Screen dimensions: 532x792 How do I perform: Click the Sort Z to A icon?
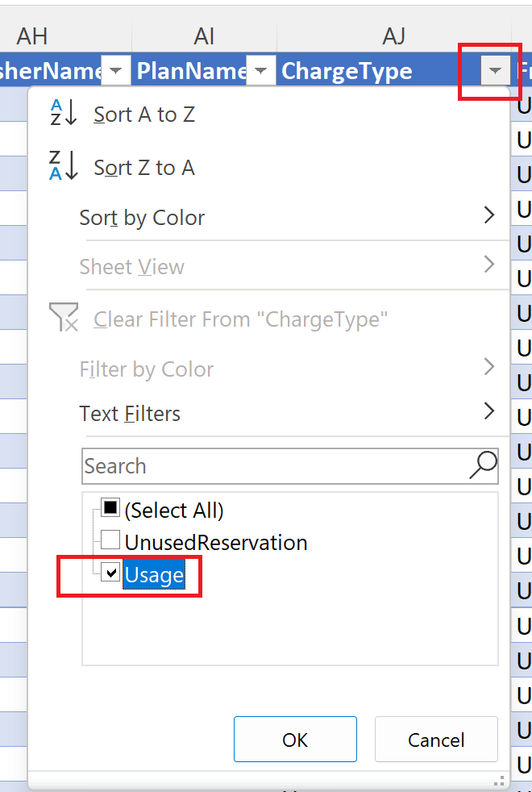pyautogui.click(x=63, y=166)
